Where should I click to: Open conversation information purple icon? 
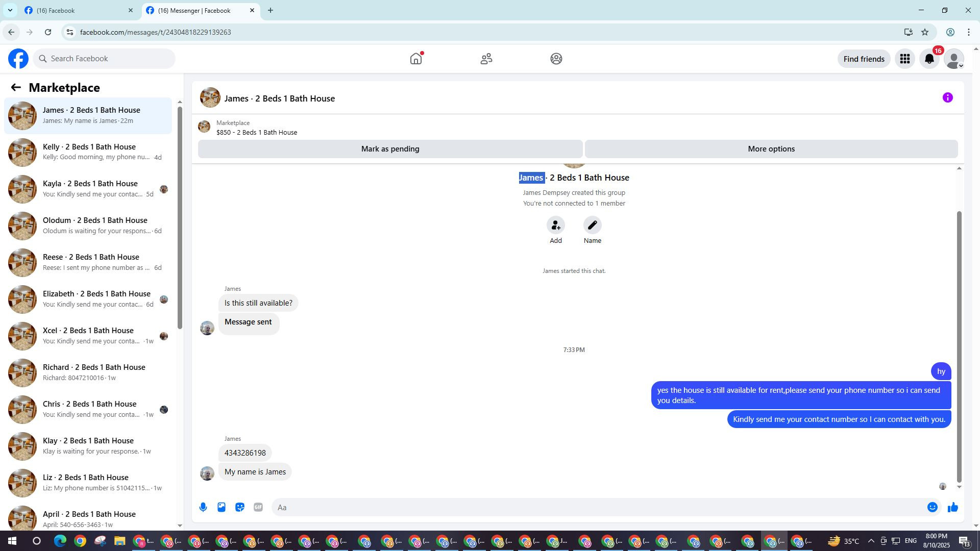click(x=947, y=98)
